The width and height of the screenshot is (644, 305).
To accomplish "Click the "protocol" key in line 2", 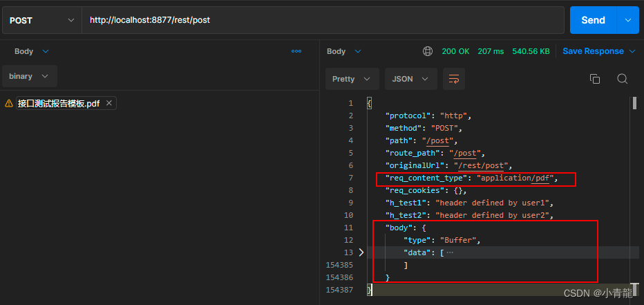I will click(x=408, y=115).
